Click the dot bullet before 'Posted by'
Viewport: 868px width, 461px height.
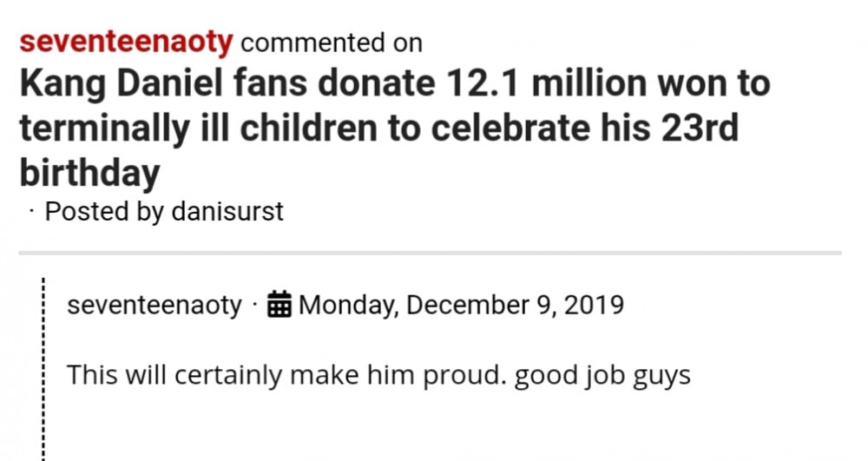[30, 213]
